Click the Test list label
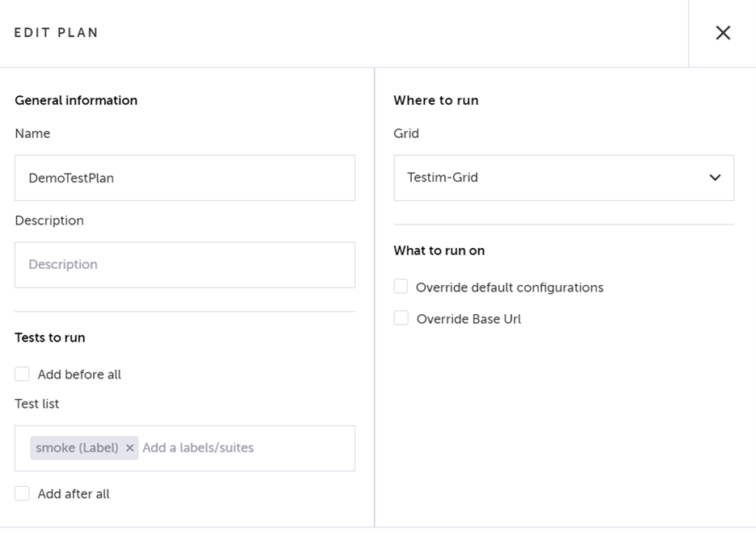 [x=37, y=404]
